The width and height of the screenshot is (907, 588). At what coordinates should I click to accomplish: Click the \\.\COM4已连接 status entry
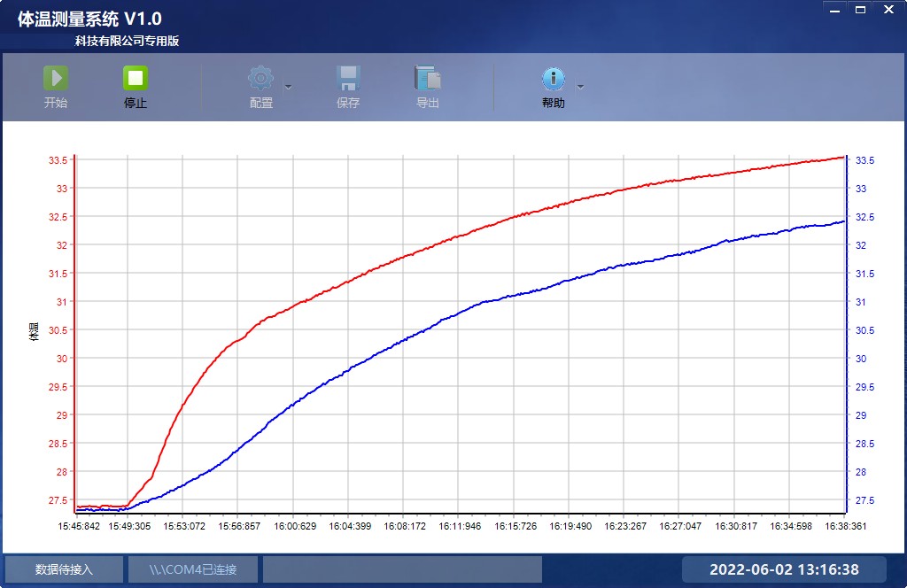(x=192, y=569)
